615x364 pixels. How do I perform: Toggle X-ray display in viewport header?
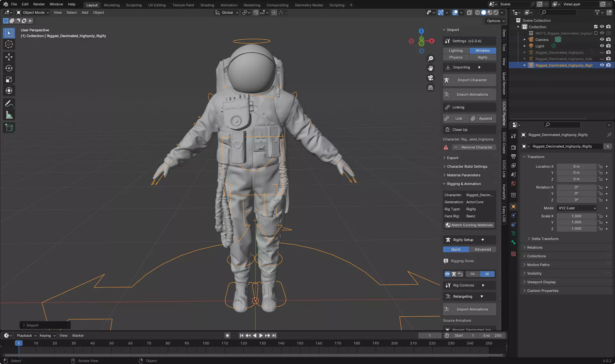(469, 12)
